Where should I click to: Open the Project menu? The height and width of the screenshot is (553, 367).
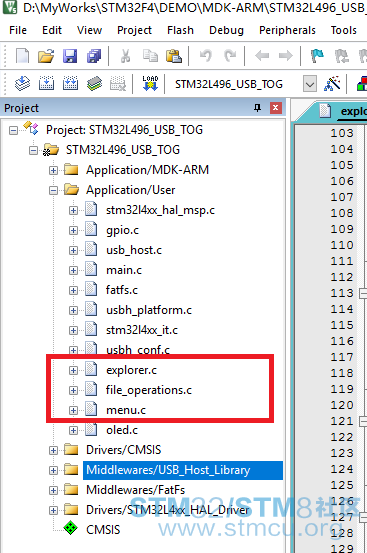click(x=134, y=30)
